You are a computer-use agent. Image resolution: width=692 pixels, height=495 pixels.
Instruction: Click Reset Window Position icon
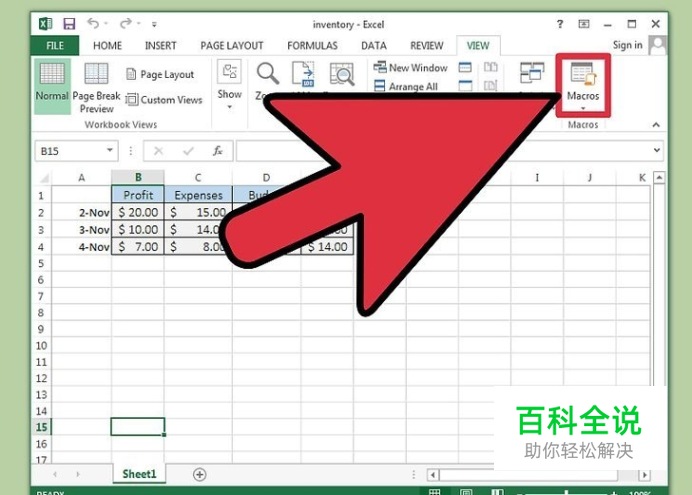490,85
